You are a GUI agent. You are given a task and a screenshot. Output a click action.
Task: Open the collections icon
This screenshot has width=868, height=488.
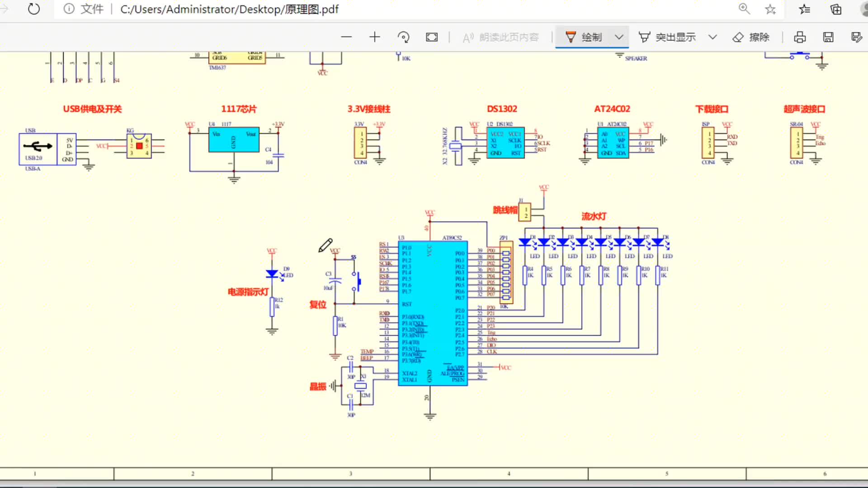836,9
